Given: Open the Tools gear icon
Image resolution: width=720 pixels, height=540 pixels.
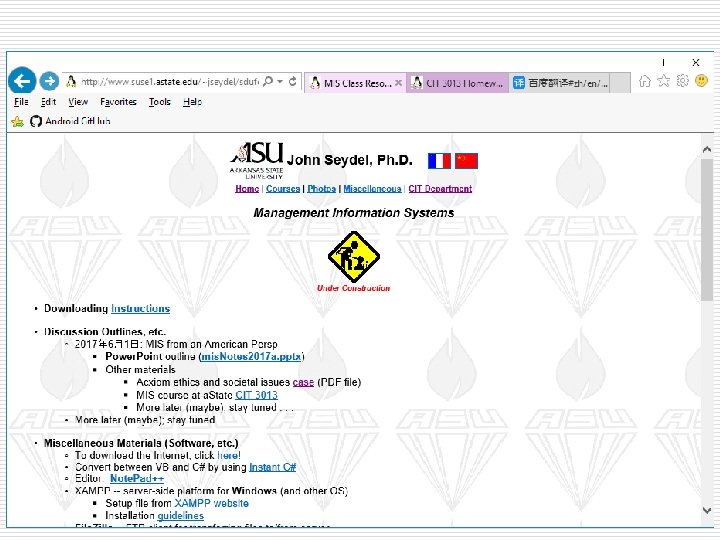Looking at the screenshot, I should (683, 81).
